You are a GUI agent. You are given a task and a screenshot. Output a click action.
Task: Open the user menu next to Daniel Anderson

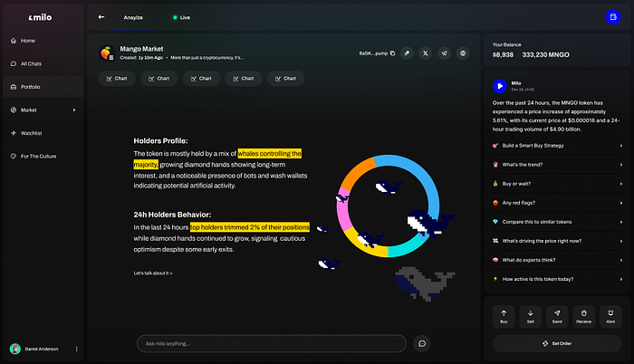76,349
